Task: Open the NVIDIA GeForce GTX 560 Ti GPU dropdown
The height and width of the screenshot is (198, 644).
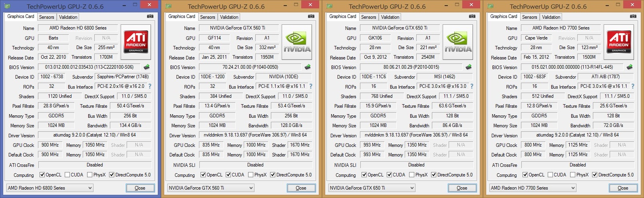Action: click(211, 188)
